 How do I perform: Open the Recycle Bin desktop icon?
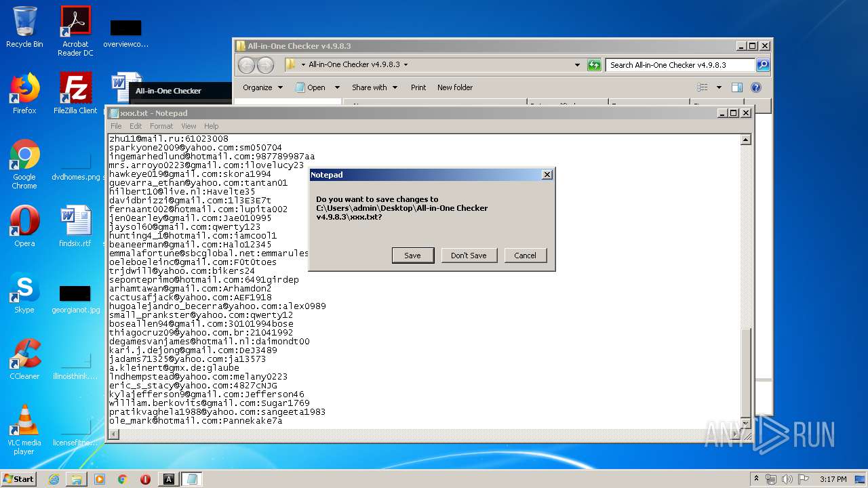point(24,27)
